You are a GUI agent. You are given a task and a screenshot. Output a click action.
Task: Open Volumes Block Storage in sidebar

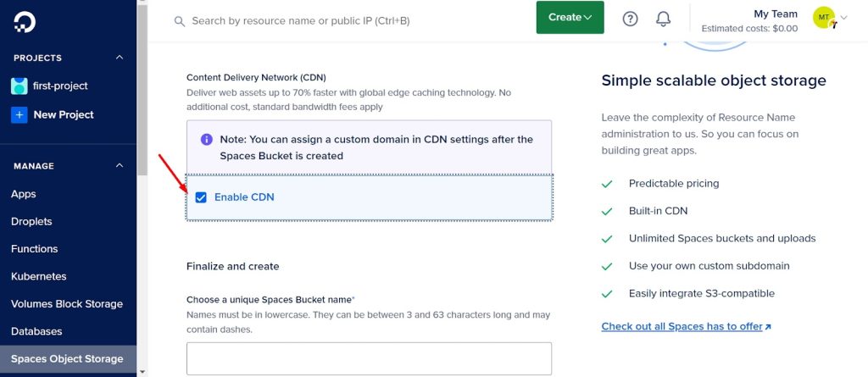67,304
